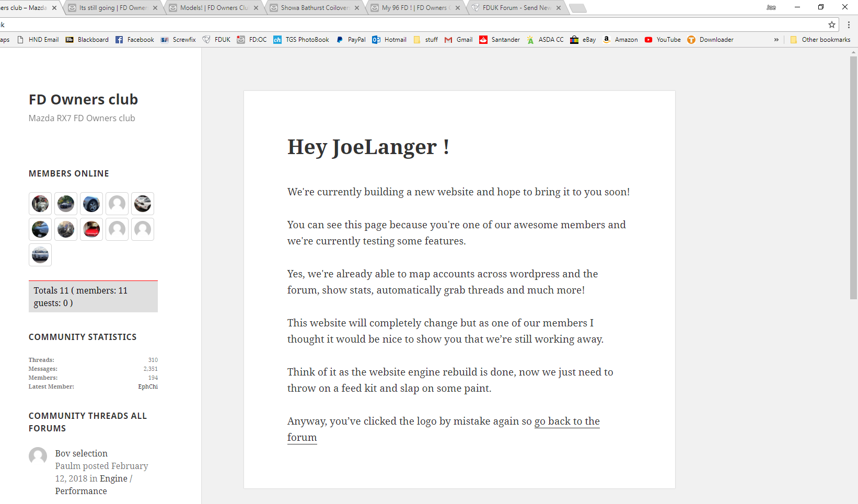This screenshot has width=858, height=504.
Task: Open the Amazon bookmark
Action: click(x=620, y=40)
